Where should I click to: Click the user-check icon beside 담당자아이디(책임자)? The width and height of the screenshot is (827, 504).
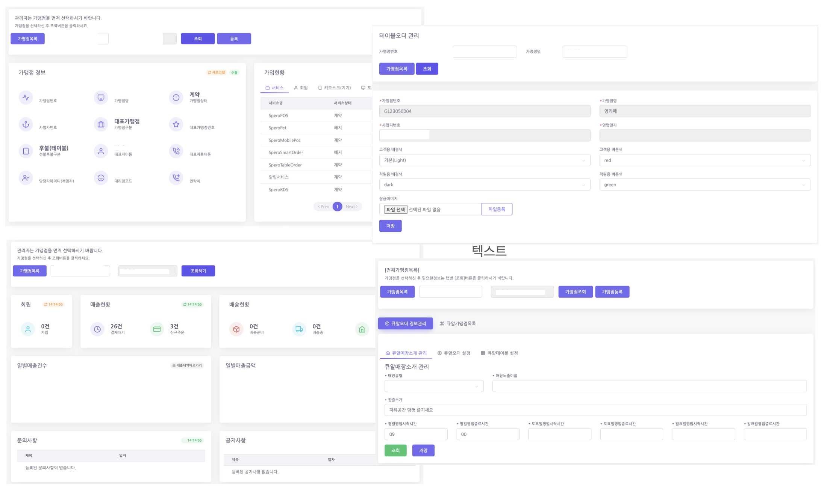tap(26, 178)
